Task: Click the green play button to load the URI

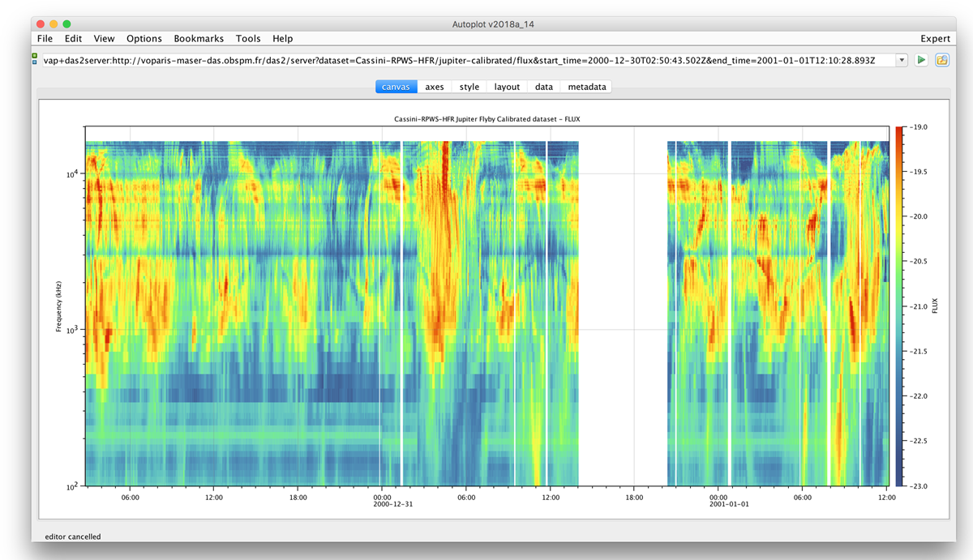Action: 922,61
